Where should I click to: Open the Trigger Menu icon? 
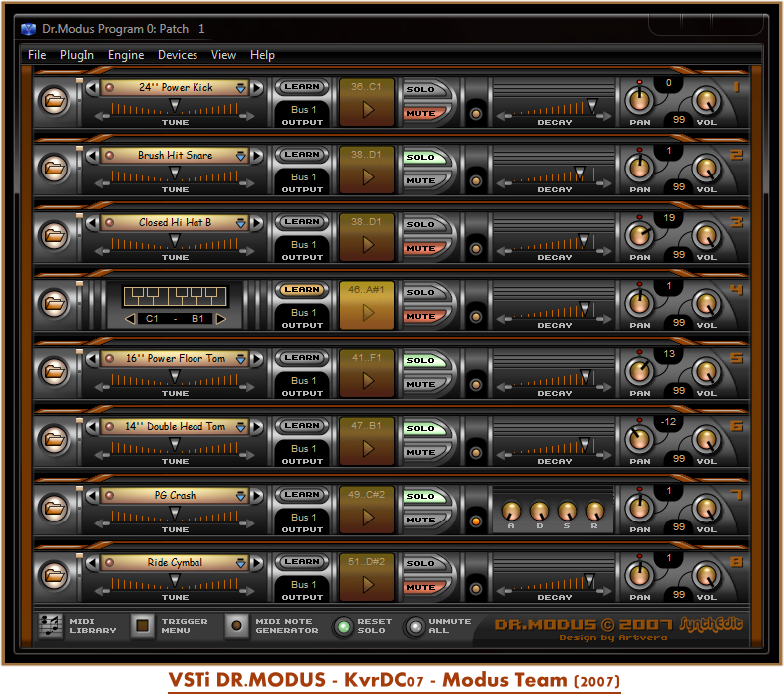pyautogui.click(x=143, y=626)
